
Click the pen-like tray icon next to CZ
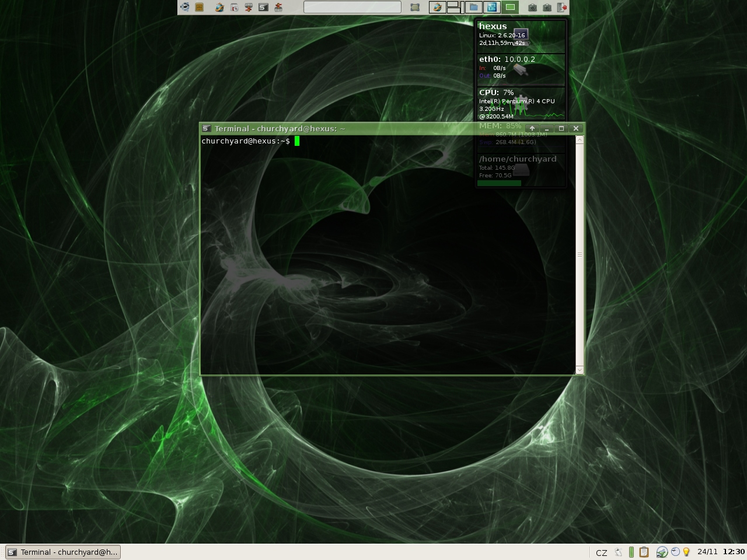pyautogui.click(x=618, y=552)
